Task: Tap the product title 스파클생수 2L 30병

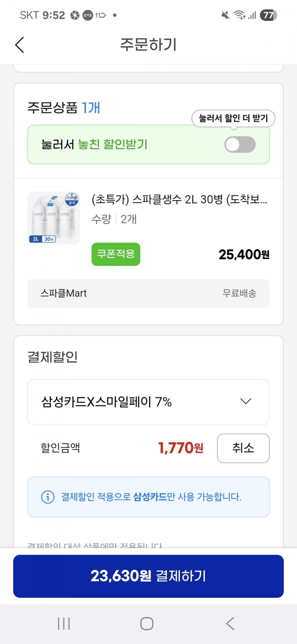Action: point(180,199)
